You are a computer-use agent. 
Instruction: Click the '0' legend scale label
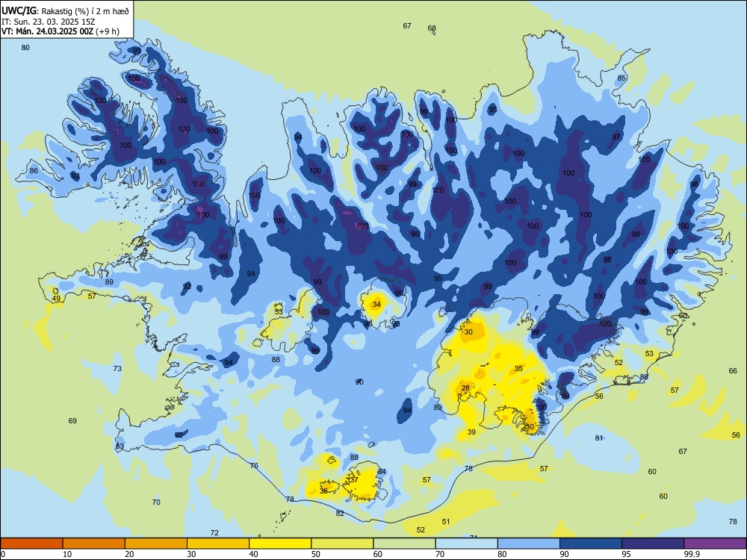click(x=3, y=554)
